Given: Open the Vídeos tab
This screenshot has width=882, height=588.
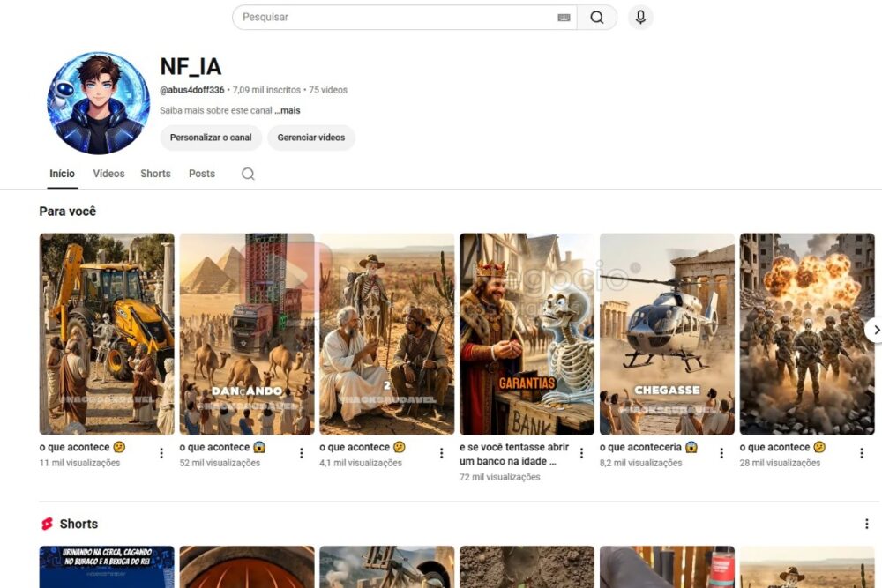Looking at the screenshot, I should 108,174.
